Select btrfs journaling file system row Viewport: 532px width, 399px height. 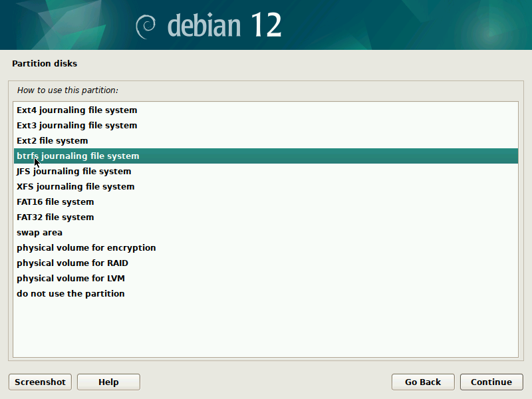(x=265, y=156)
